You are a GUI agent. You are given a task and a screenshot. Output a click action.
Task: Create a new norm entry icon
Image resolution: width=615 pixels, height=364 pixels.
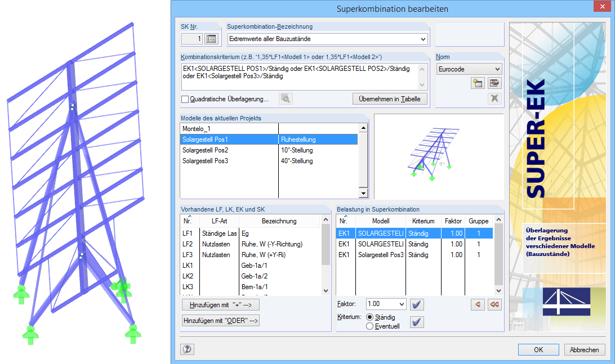pyautogui.click(x=478, y=83)
